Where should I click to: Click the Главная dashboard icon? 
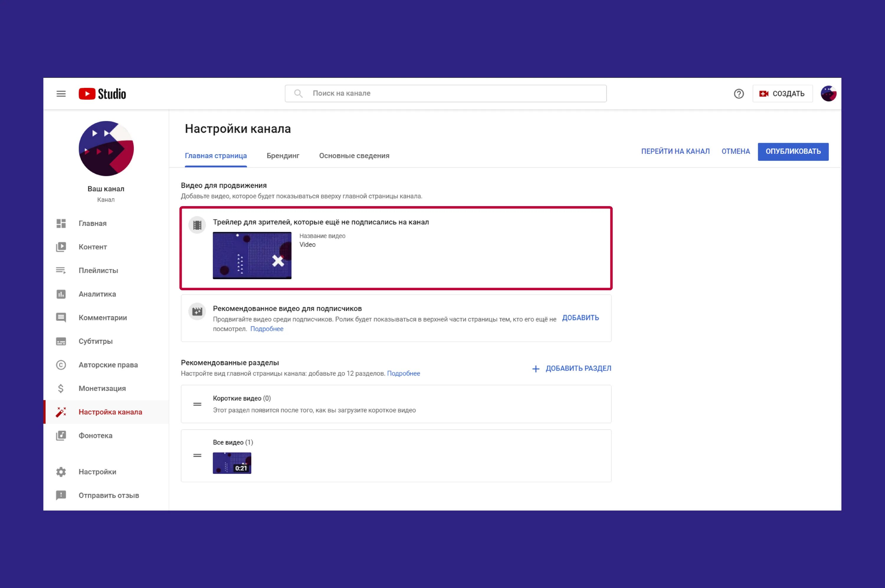[x=61, y=224]
